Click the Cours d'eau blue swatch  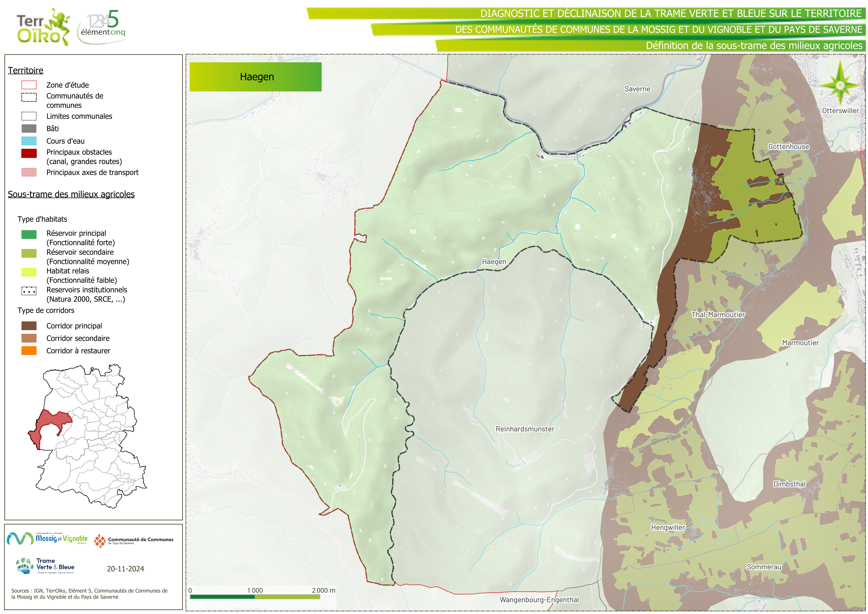click(29, 141)
